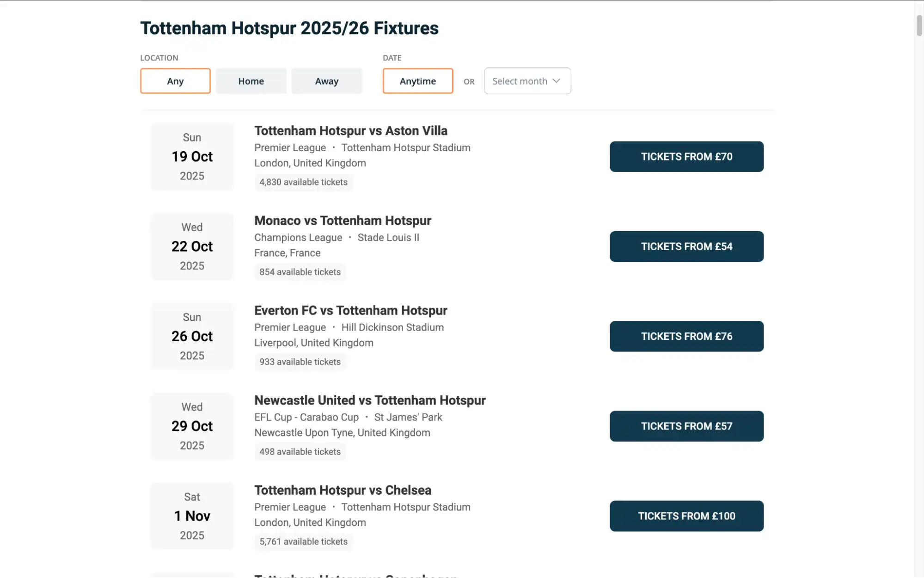Enable the Anytime date filter
924x578 pixels.
(x=417, y=80)
